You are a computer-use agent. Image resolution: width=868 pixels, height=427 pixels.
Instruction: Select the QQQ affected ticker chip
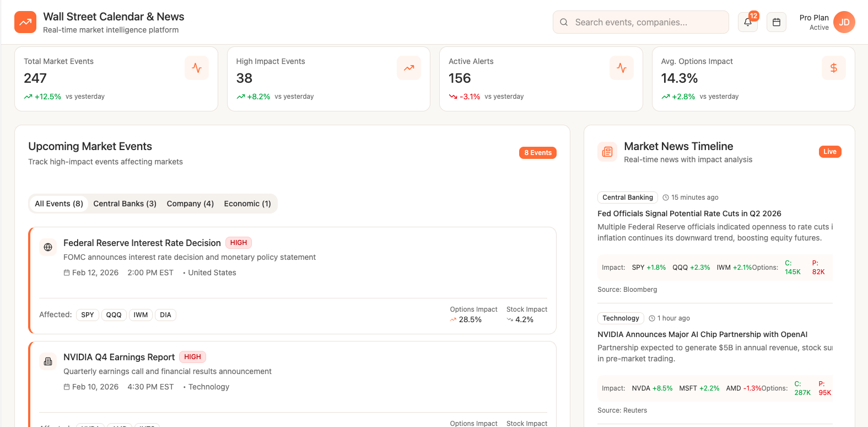114,315
